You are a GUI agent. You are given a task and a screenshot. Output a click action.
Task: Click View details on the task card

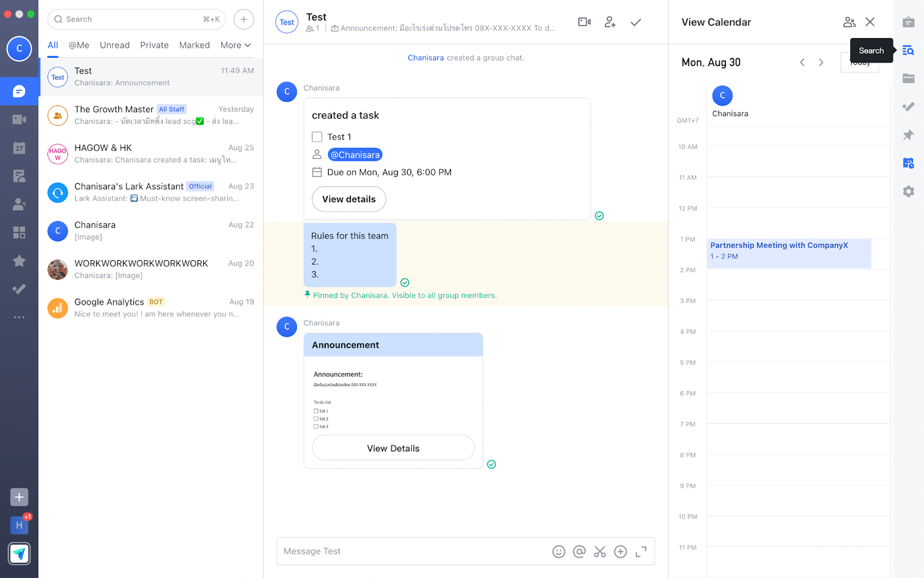(349, 199)
